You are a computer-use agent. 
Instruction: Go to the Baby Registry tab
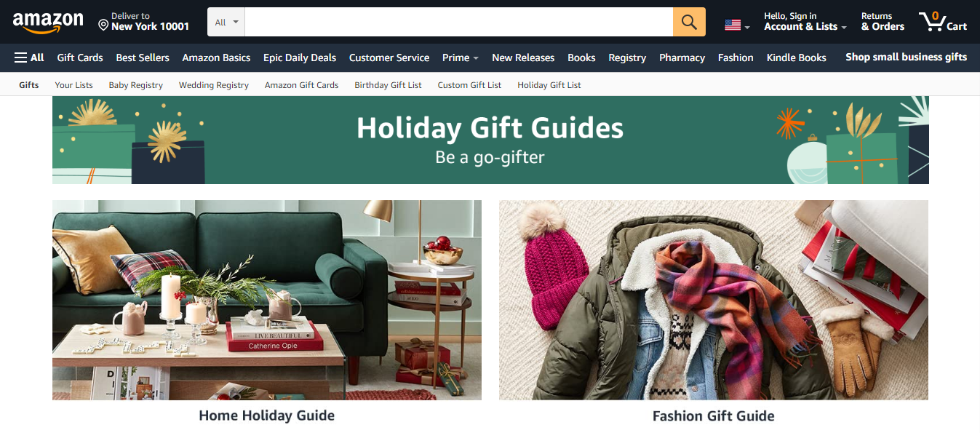click(136, 85)
